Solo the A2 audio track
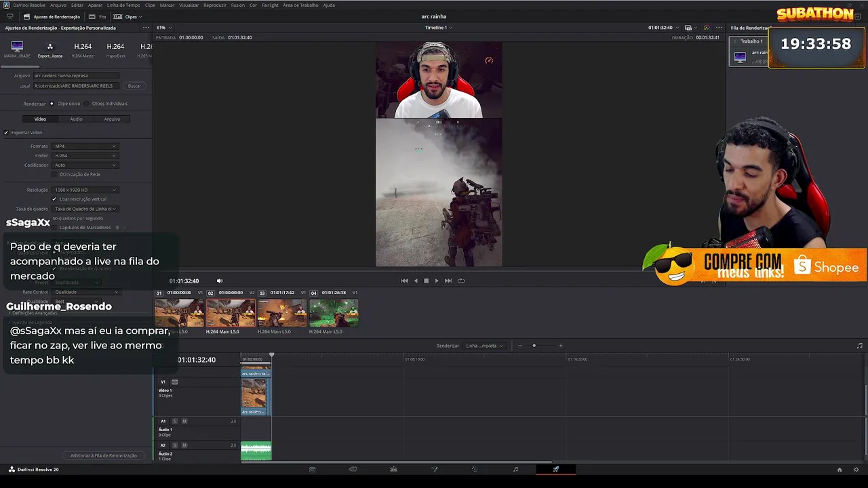868x488 pixels. pyautogui.click(x=174, y=445)
